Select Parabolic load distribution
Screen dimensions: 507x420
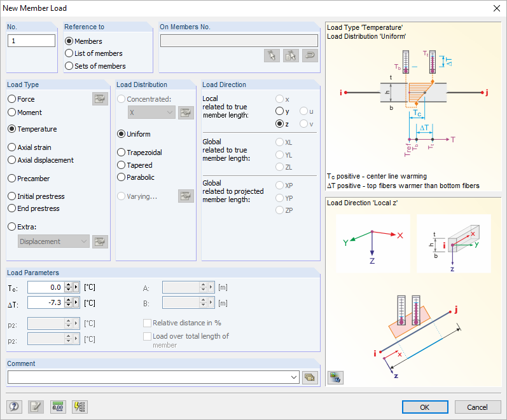(x=135, y=177)
